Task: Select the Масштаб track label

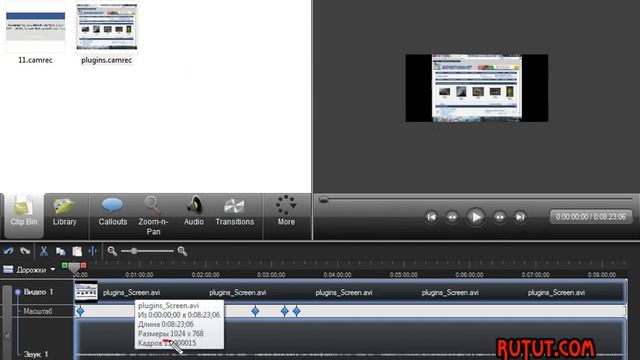Action: 38,311
